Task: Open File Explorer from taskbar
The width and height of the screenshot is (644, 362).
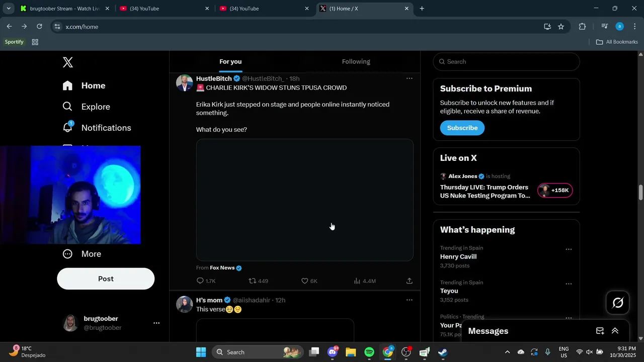Action: point(351,352)
